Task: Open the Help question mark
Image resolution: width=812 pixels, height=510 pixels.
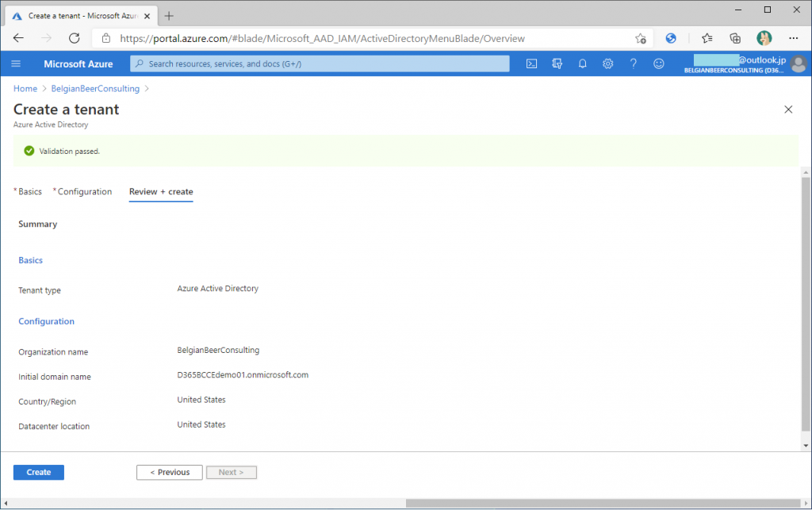Action: (x=634, y=63)
